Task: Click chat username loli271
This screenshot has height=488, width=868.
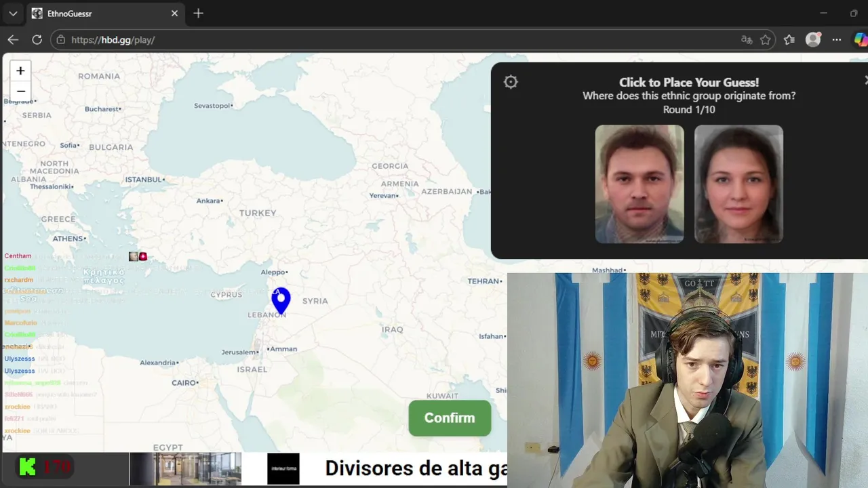Action: point(14,419)
